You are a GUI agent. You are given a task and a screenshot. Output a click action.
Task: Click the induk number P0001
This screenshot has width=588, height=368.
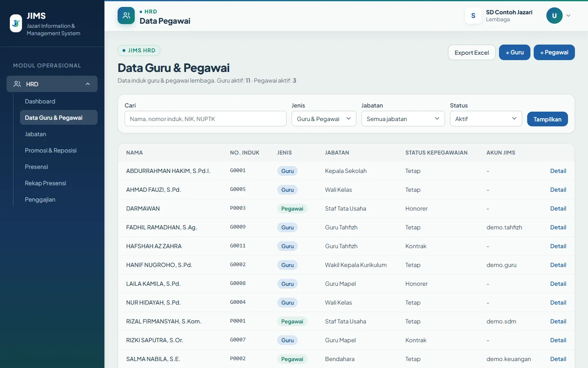pyautogui.click(x=238, y=321)
